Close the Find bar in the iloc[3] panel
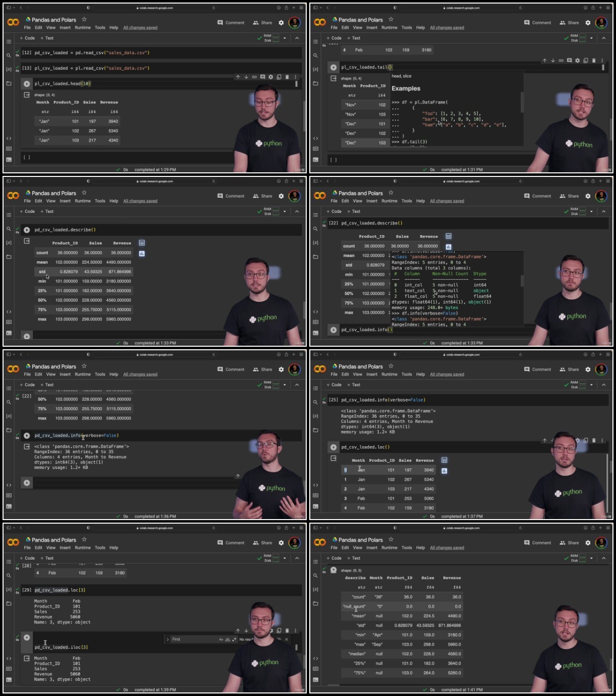616x696 pixels. 286,639
